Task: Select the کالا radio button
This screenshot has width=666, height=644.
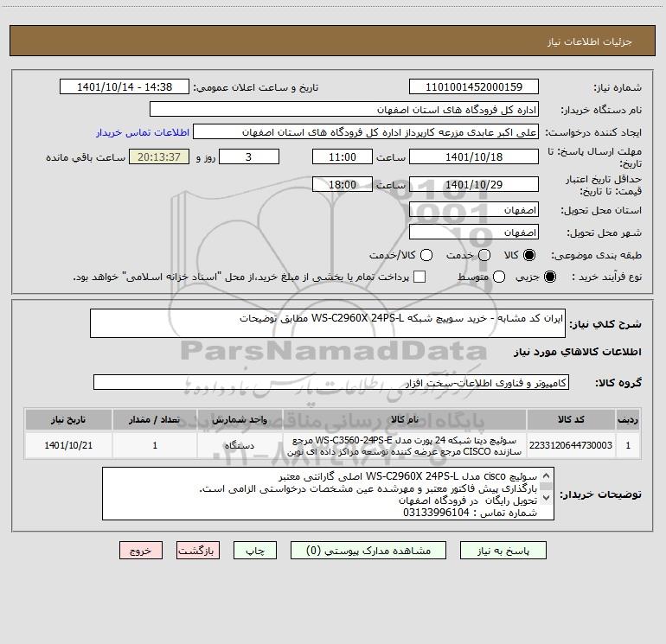Action: pyautogui.click(x=529, y=255)
